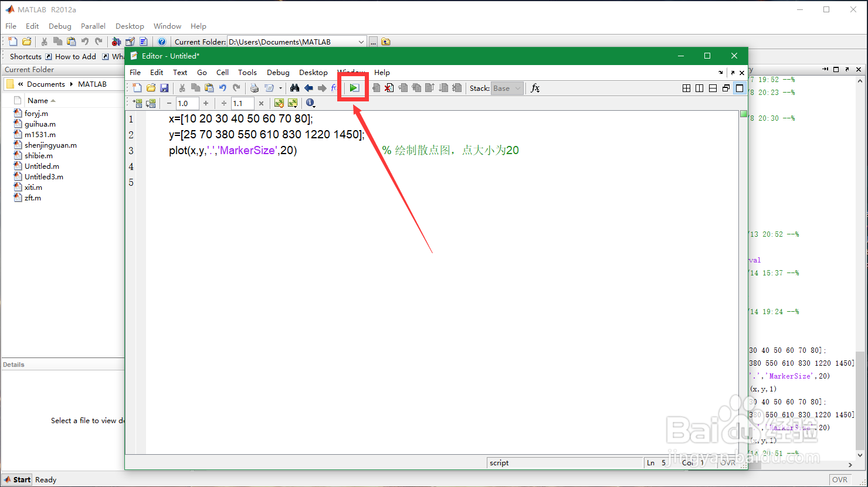Toggle OVR mode in the Editor status bar

click(728, 462)
